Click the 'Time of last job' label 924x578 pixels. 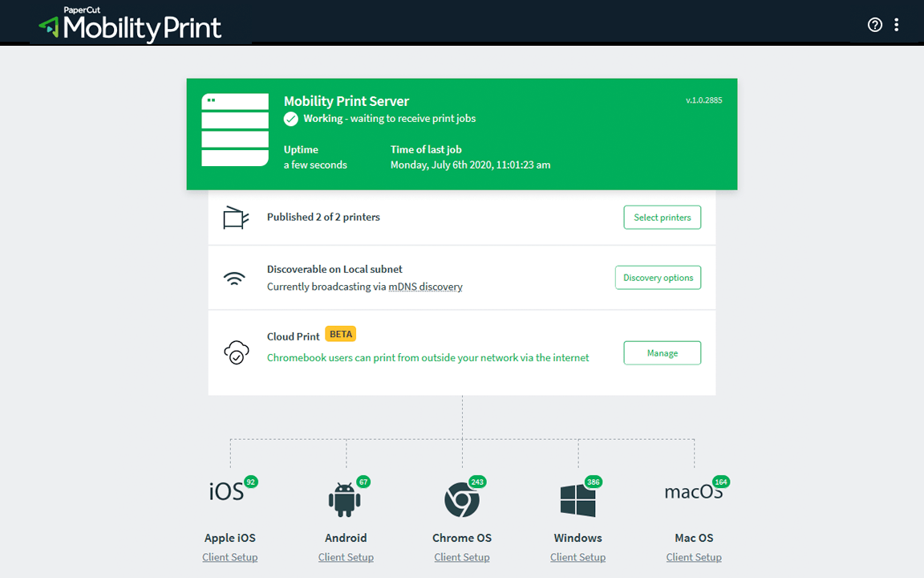pos(426,150)
